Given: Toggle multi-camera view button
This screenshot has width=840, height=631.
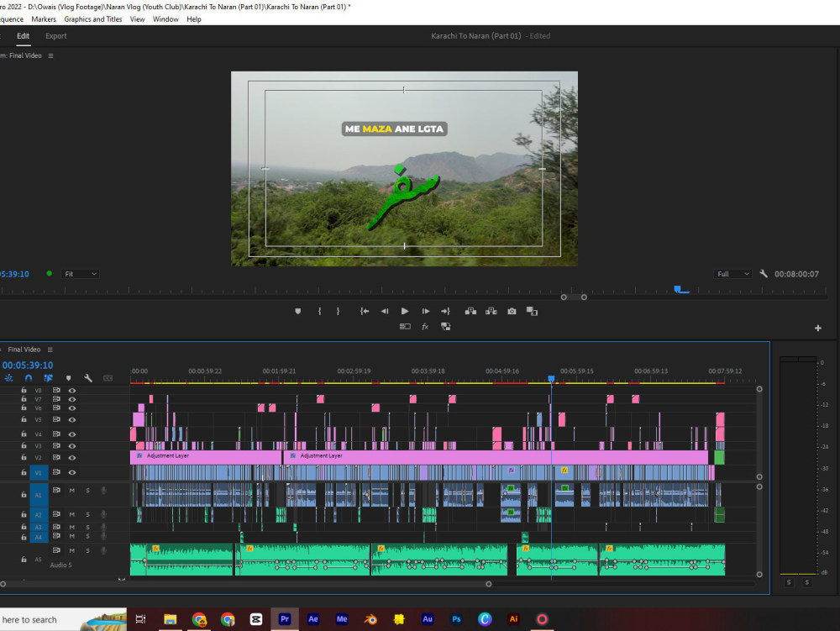Looking at the screenshot, I should tap(405, 326).
